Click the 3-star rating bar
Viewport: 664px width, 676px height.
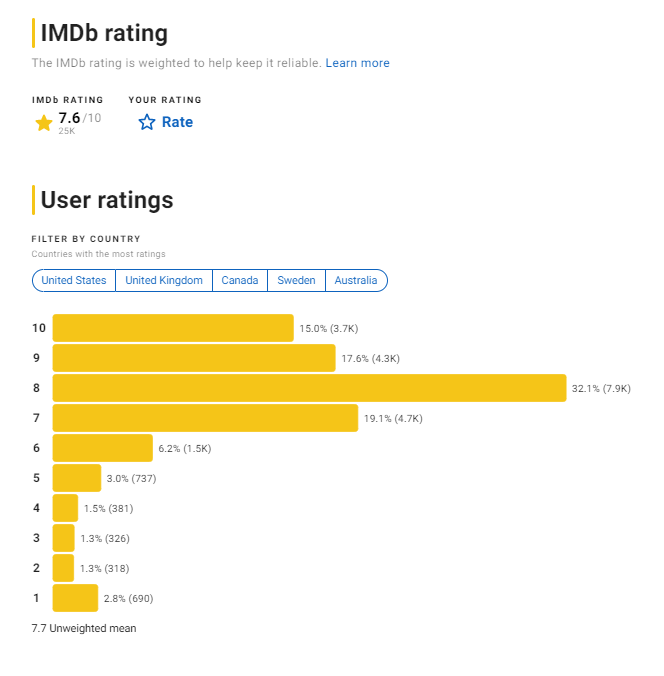tap(63, 538)
